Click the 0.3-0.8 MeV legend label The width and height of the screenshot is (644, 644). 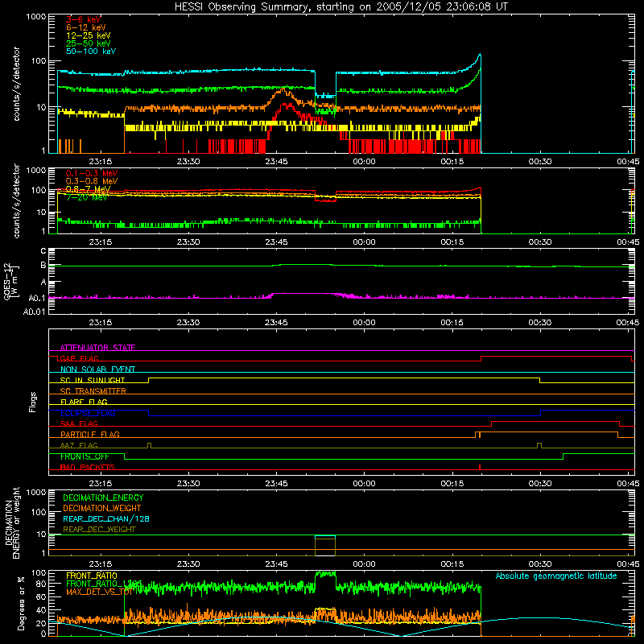(92, 181)
